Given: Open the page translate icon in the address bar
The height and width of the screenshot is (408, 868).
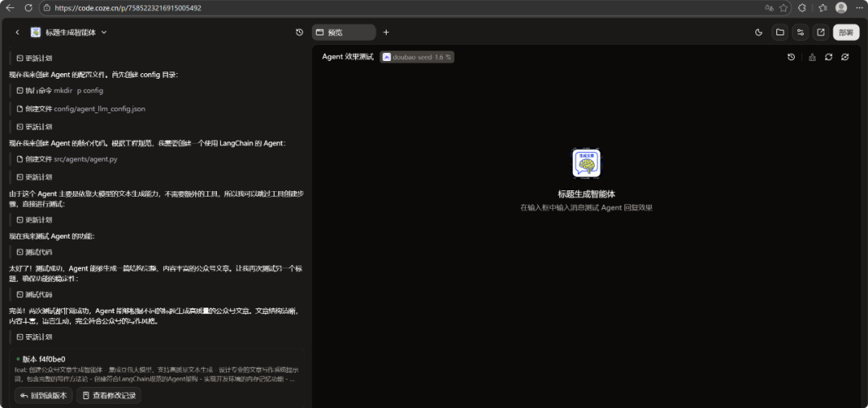Looking at the screenshot, I should tap(769, 8).
